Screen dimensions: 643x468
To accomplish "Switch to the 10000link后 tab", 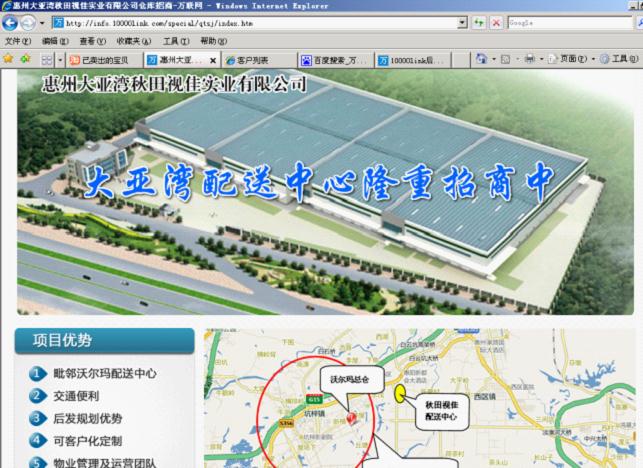I will tap(413, 60).
